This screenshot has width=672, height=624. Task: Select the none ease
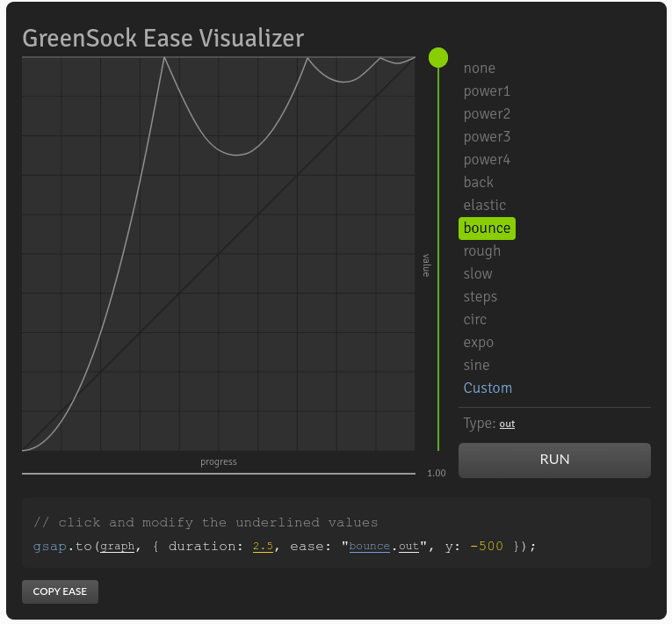[x=479, y=69]
